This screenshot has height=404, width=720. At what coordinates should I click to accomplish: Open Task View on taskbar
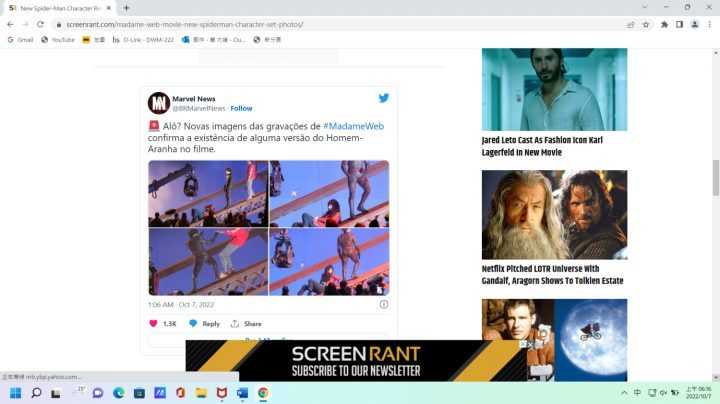coord(56,393)
